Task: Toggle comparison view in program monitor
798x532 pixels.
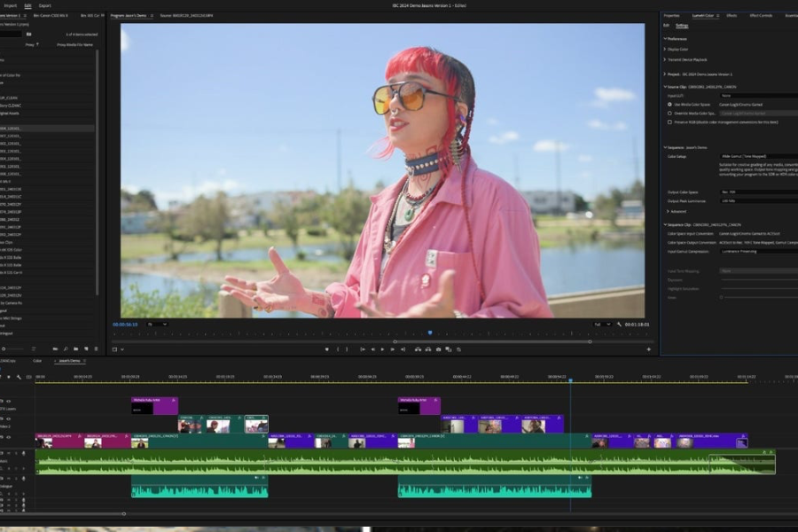Action: [x=449, y=349]
